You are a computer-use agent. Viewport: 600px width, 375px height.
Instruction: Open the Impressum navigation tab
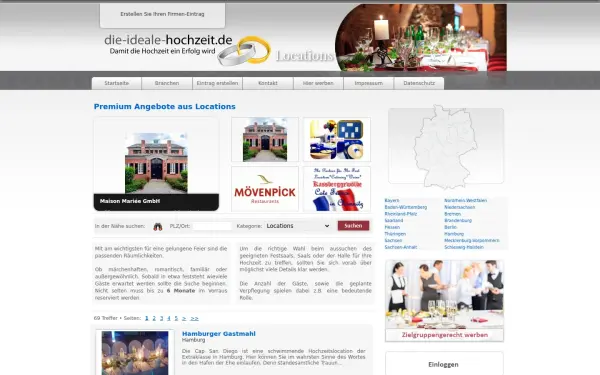(368, 83)
